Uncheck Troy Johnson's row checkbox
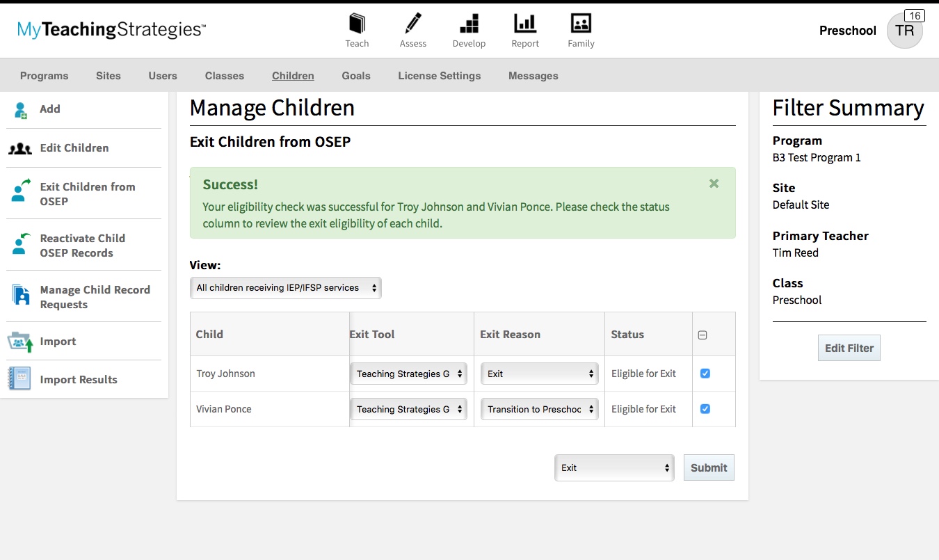939x560 pixels. point(705,373)
